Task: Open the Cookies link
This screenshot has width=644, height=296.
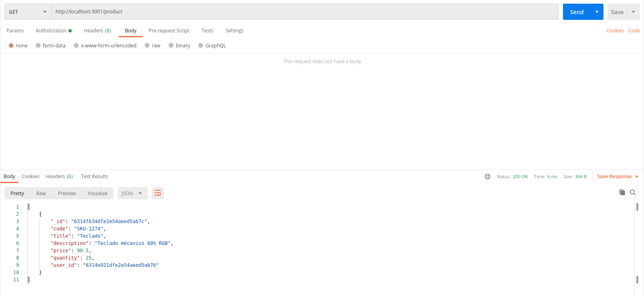Action: tap(615, 31)
